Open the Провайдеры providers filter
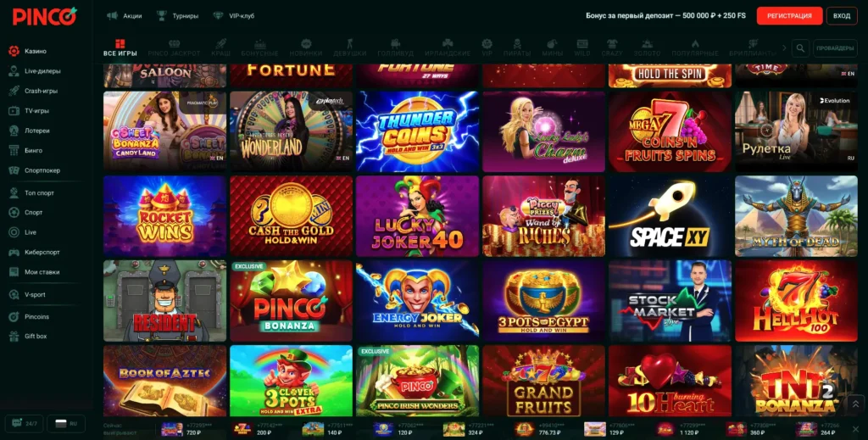Screen dimensions: 868x440 click(835, 48)
